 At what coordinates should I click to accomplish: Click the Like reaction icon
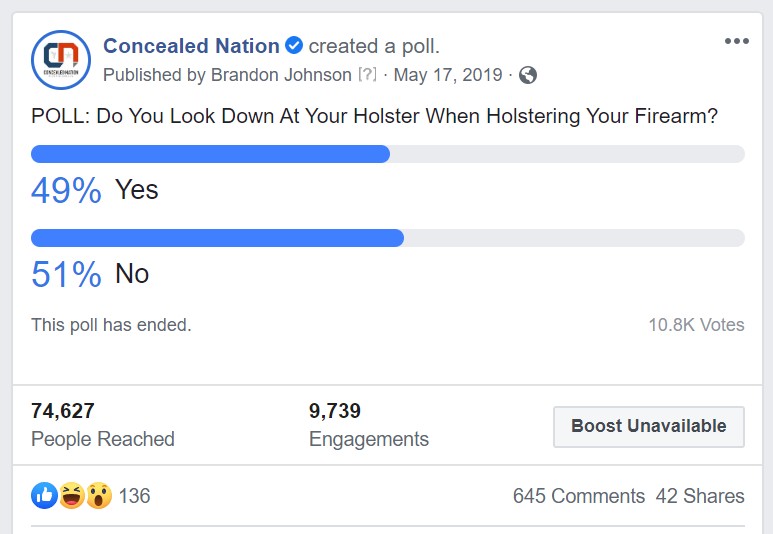click(x=44, y=495)
